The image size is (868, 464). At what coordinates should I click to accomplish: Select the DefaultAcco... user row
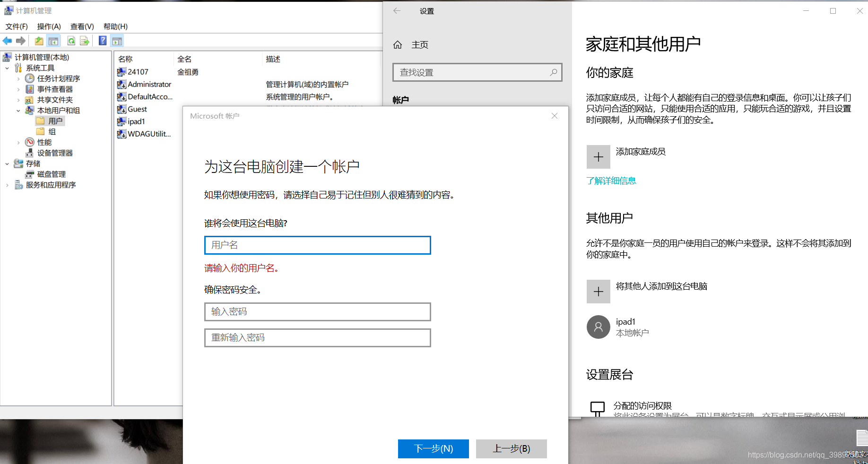[x=145, y=97]
